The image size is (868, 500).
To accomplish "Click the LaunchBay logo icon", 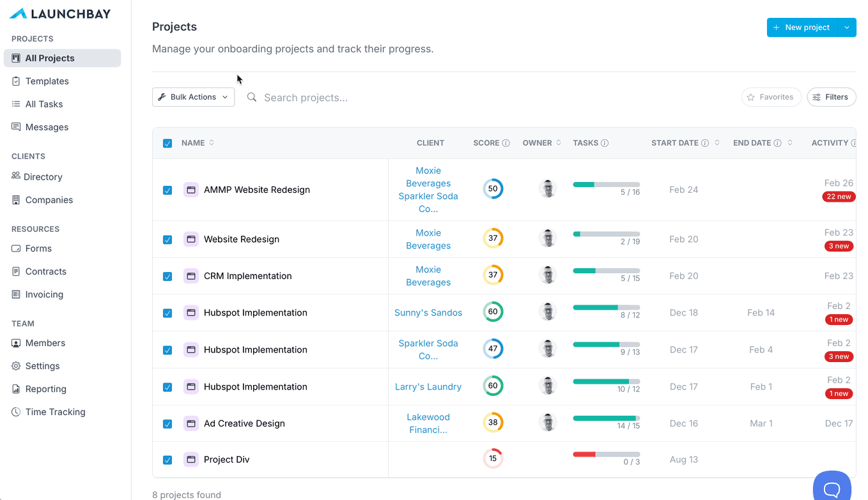I will click(x=18, y=13).
